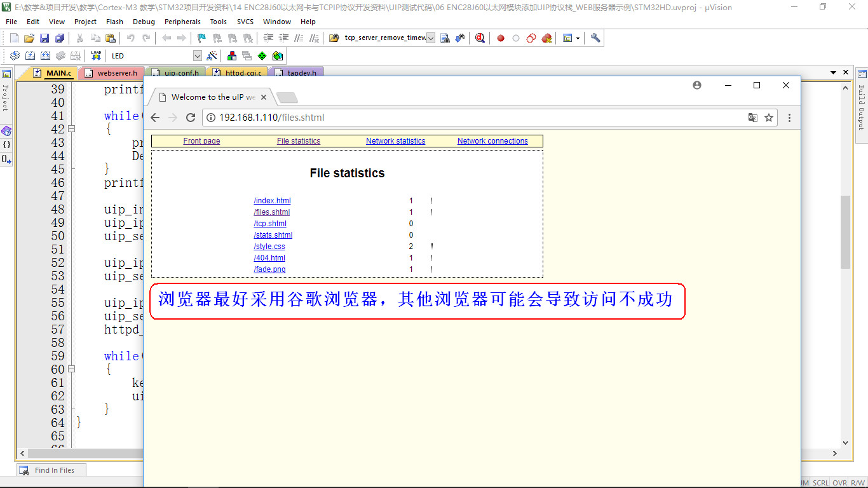The width and height of the screenshot is (868, 488).
Task: Collapse the code block at line 42
Action: (72, 129)
